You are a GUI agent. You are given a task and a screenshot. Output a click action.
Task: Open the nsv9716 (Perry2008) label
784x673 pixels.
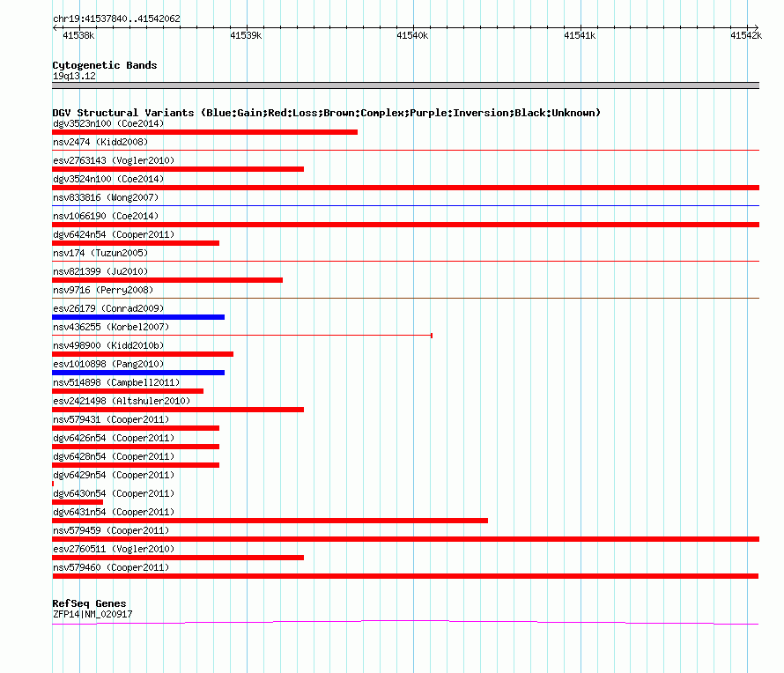(x=103, y=290)
